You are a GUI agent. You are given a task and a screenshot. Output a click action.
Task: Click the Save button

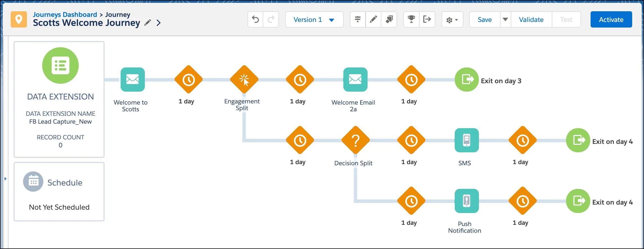485,19
